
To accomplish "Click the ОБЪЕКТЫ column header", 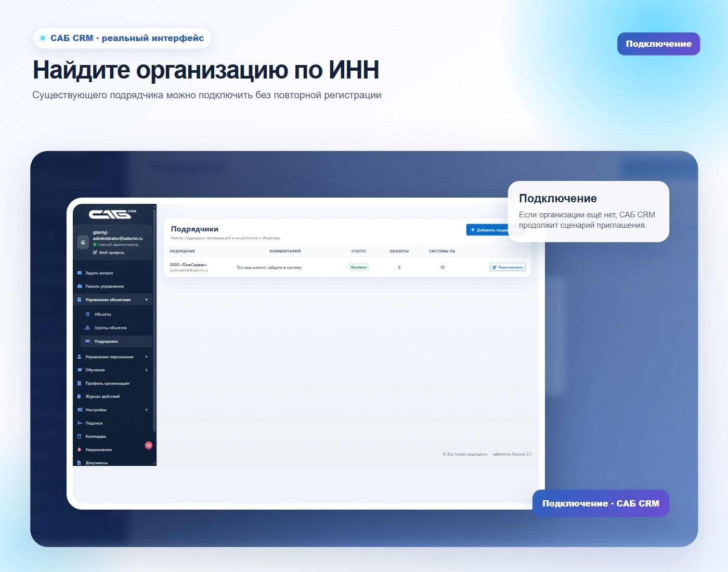I will pyautogui.click(x=399, y=251).
